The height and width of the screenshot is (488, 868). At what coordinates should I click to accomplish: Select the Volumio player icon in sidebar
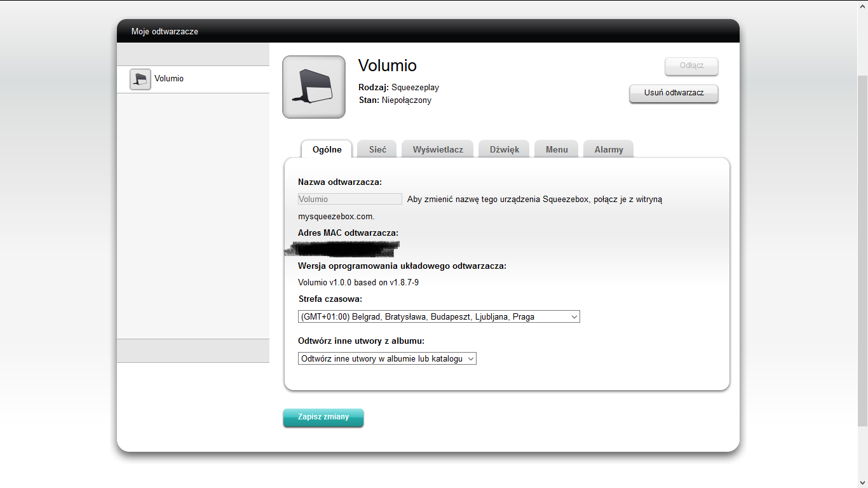pyautogui.click(x=140, y=79)
